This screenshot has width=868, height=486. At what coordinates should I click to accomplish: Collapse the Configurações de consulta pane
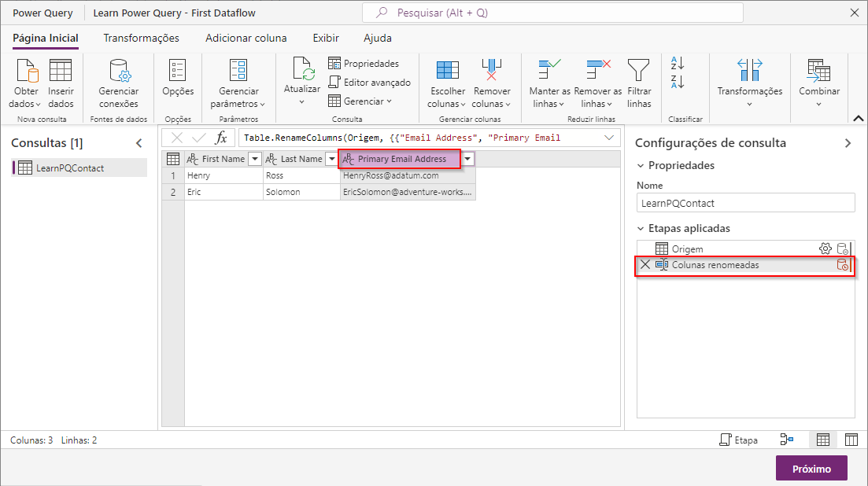[848, 143]
